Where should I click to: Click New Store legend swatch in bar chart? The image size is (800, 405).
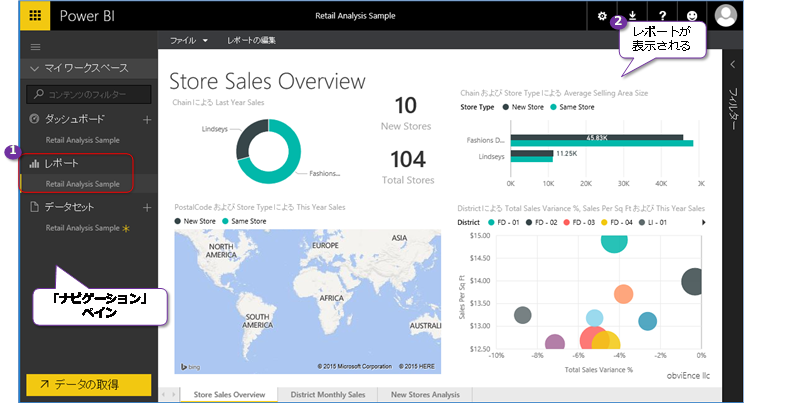tap(506, 107)
